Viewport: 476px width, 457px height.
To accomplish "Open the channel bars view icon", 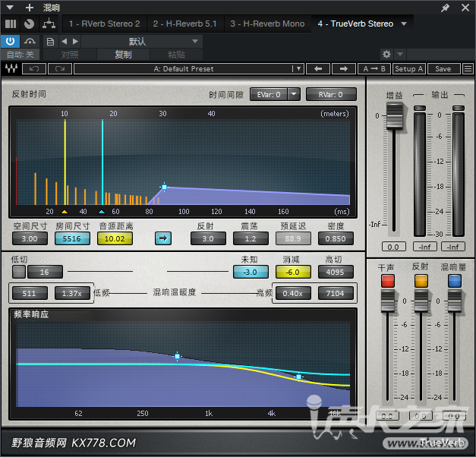I will tap(11, 24).
